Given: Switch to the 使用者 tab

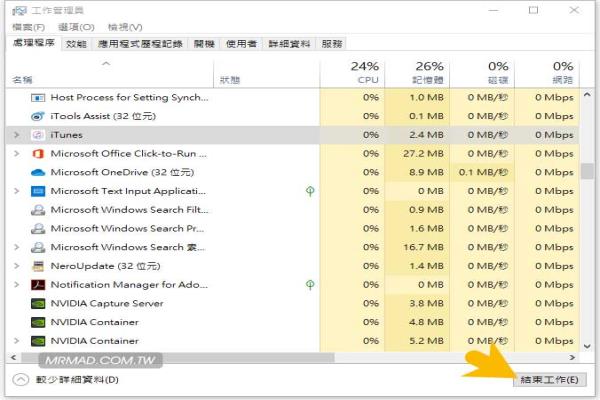Looking at the screenshot, I should (x=241, y=44).
